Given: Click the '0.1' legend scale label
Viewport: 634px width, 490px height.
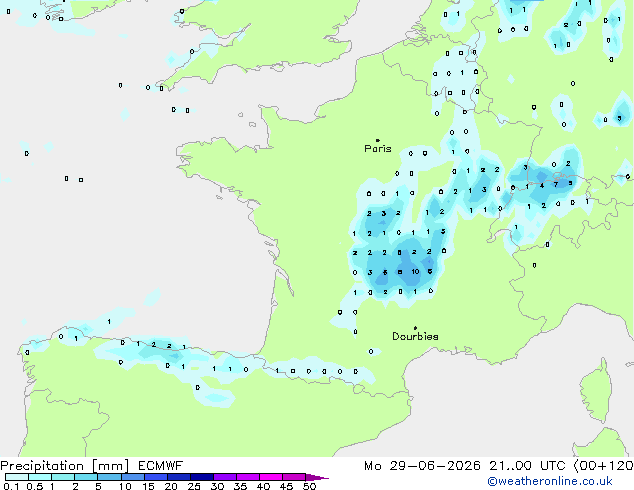Looking at the screenshot, I should click(x=11, y=486).
